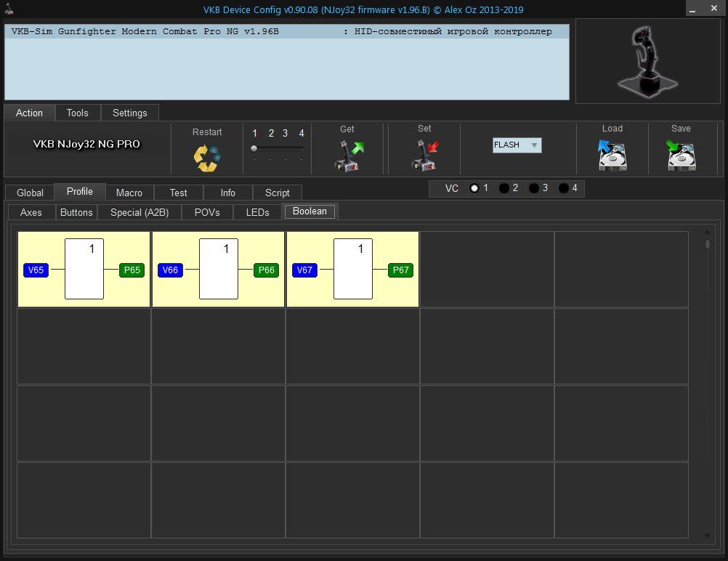Click the joystick image thumbnail

[x=647, y=61]
